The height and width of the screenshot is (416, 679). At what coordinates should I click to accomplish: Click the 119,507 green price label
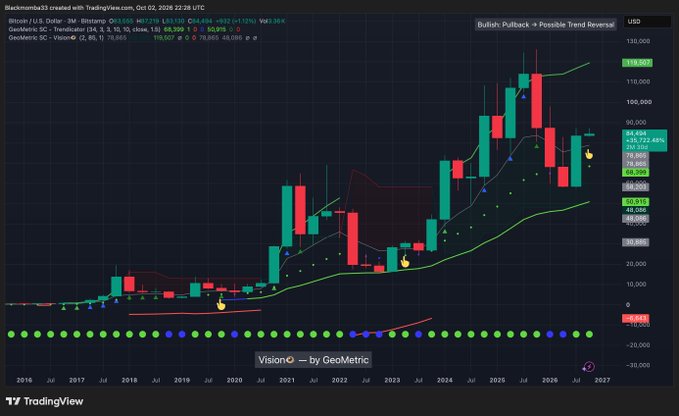[637, 63]
